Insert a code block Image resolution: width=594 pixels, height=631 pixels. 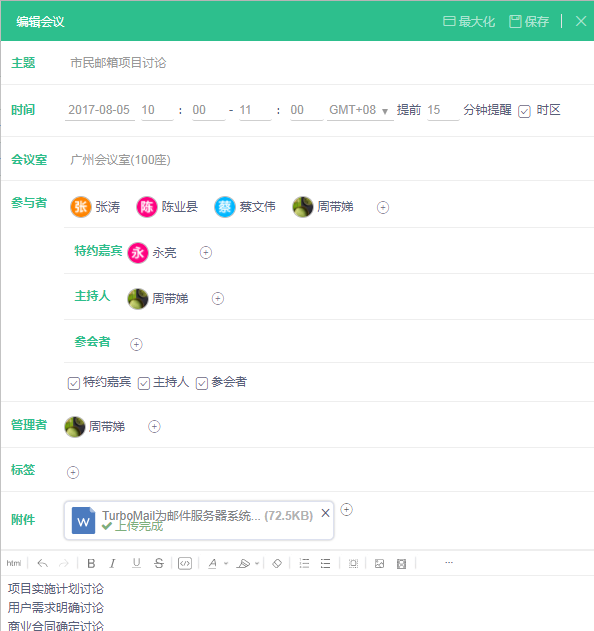point(185,563)
